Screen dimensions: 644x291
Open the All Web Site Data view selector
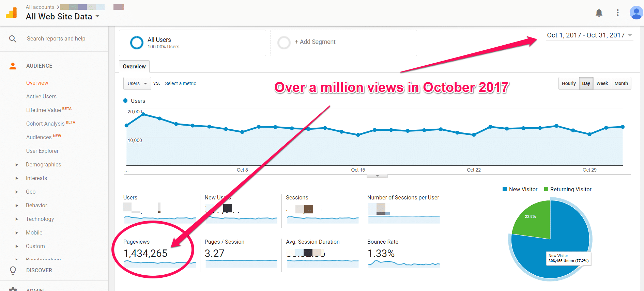(x=63, y=16)
